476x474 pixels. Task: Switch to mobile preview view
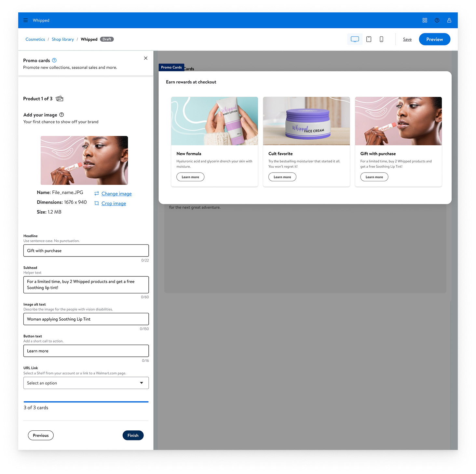(x=381, y=39)
